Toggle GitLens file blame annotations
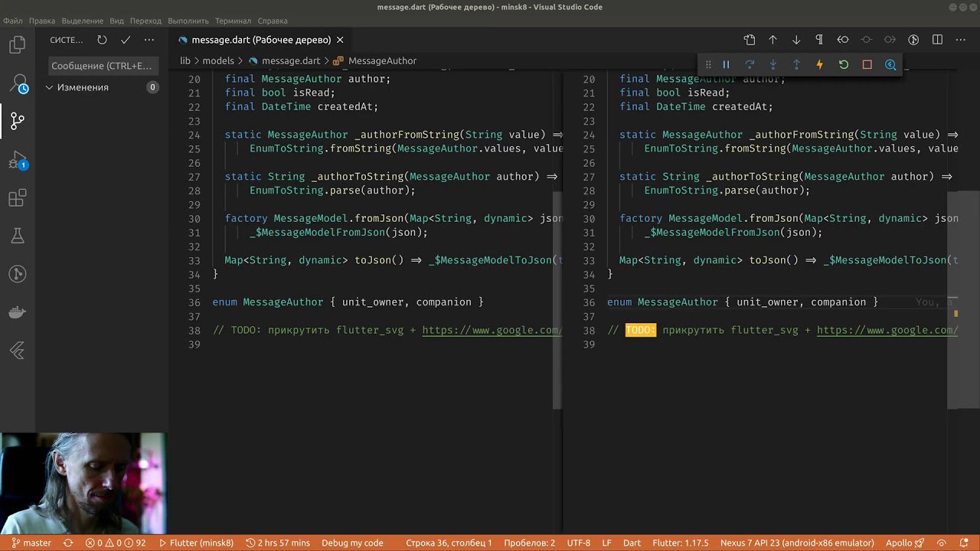 pos(913,40)
